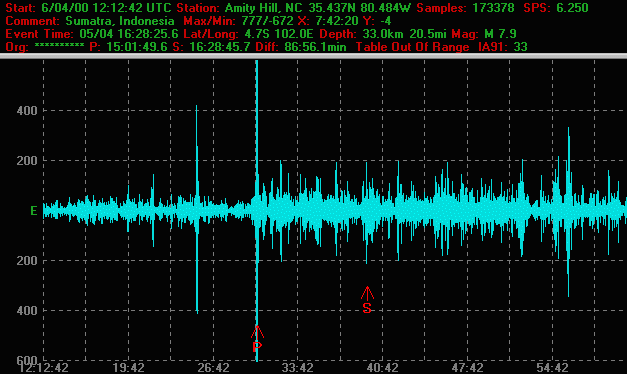
Task: Click the Sumatra, Indonesia comment text
Action: 120,21
